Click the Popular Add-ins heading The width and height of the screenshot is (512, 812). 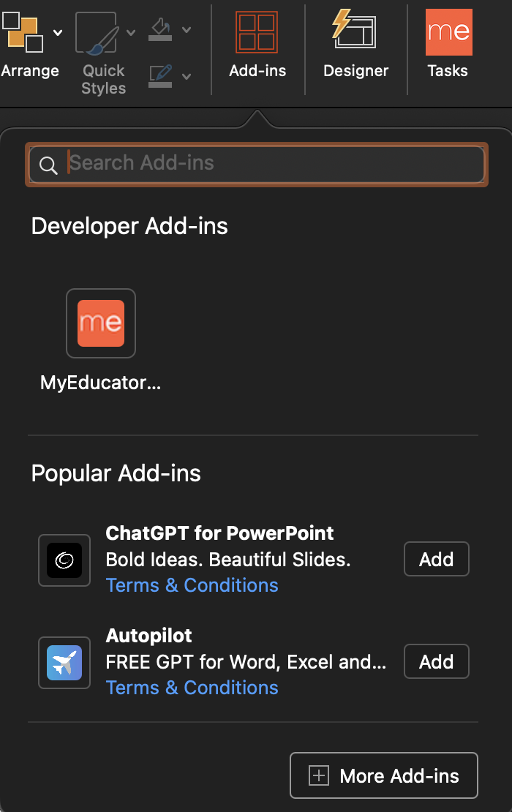point(116,473)
